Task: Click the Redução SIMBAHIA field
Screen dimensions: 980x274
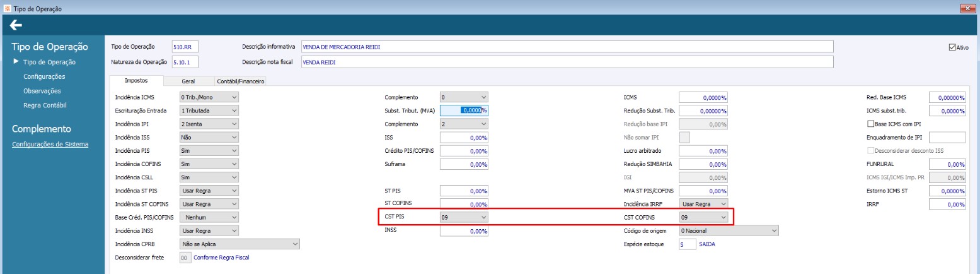Action: 703,164
